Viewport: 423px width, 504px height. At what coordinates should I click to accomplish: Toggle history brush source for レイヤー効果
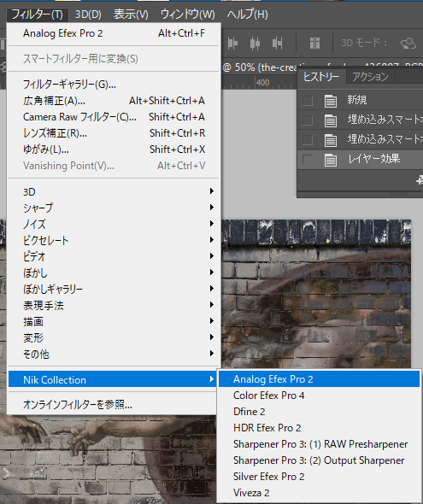pos(308,160)
